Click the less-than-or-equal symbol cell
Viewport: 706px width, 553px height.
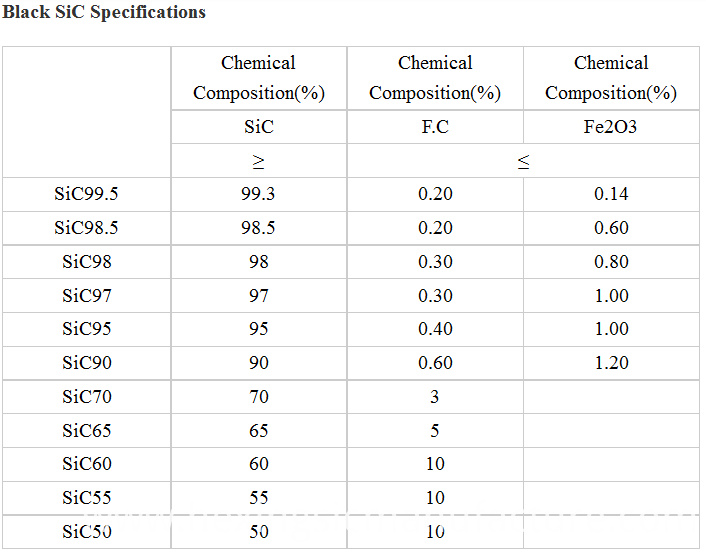tap(523, 161)
